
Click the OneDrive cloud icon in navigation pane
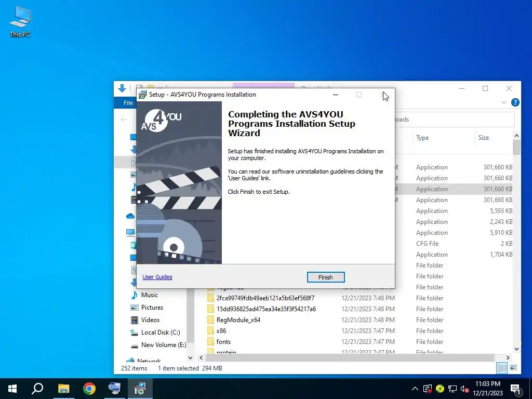click(130, 216)
